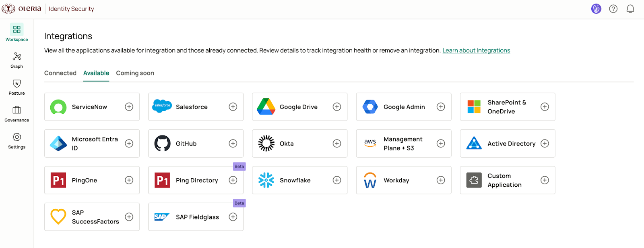Click the Oleria logo
Image resolution: width=644 pixels, height=248 pixels.
(x=22, y=8)
